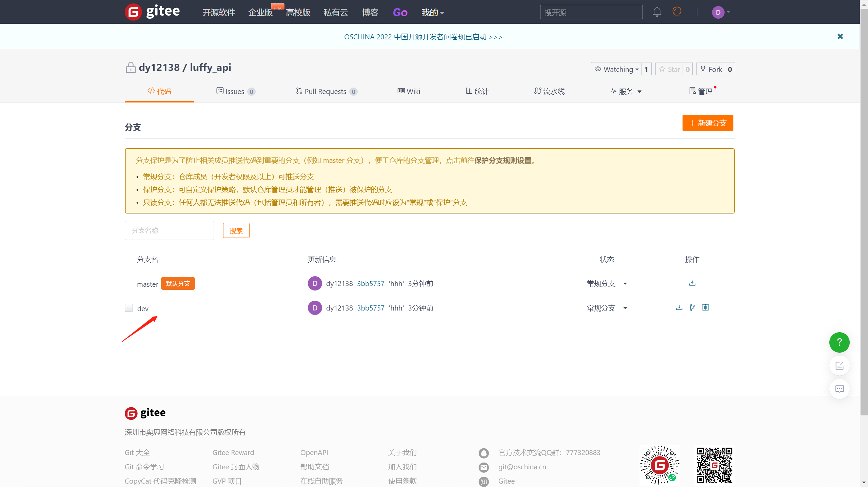Download the dev branch archive

click(679, 307)
